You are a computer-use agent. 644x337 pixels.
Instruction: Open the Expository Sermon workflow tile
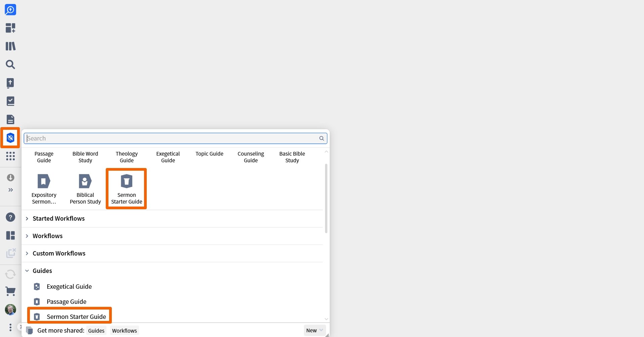(44, 189)
